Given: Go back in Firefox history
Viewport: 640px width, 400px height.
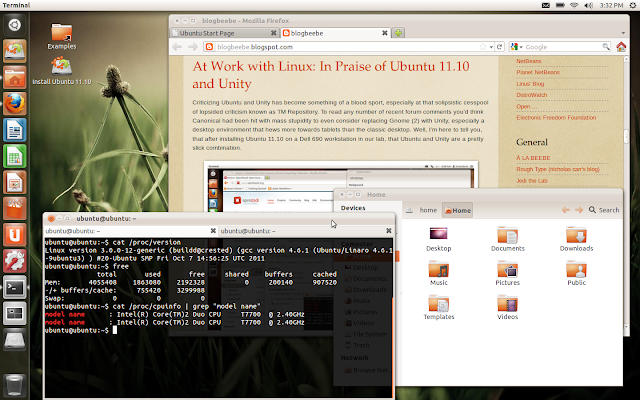Looking at the screenshot, I should tap(177, 47).
